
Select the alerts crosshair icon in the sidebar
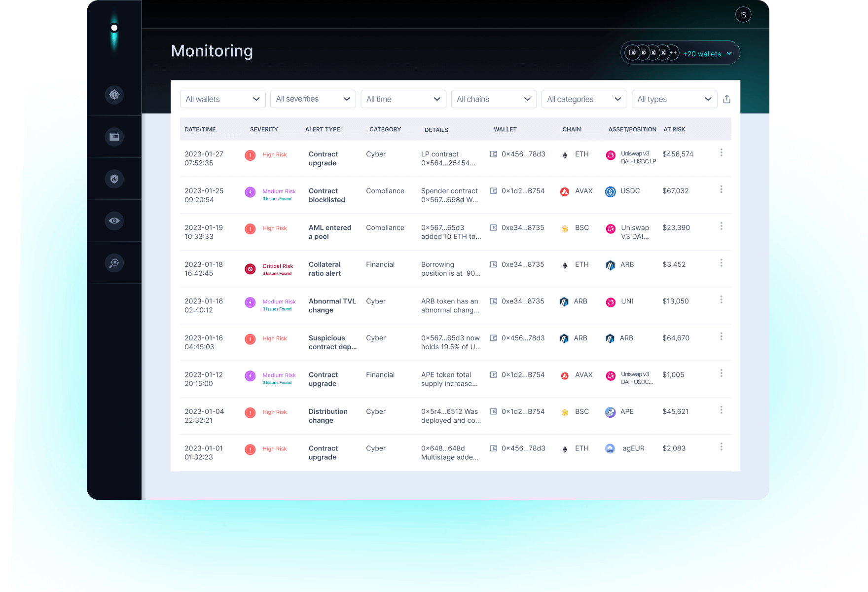pyautogui.click(x=114, y=95)
